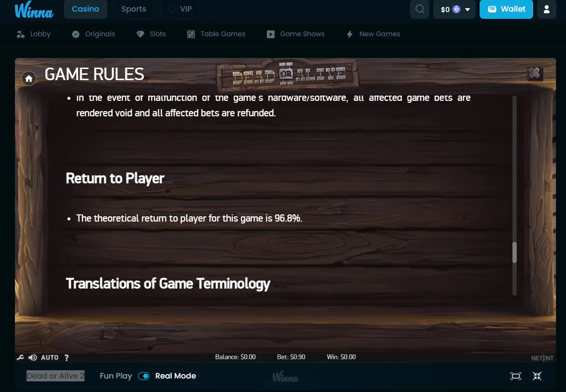Screen dimensions: 566x392
Task: Open the search icon
Action: (420, 9)
